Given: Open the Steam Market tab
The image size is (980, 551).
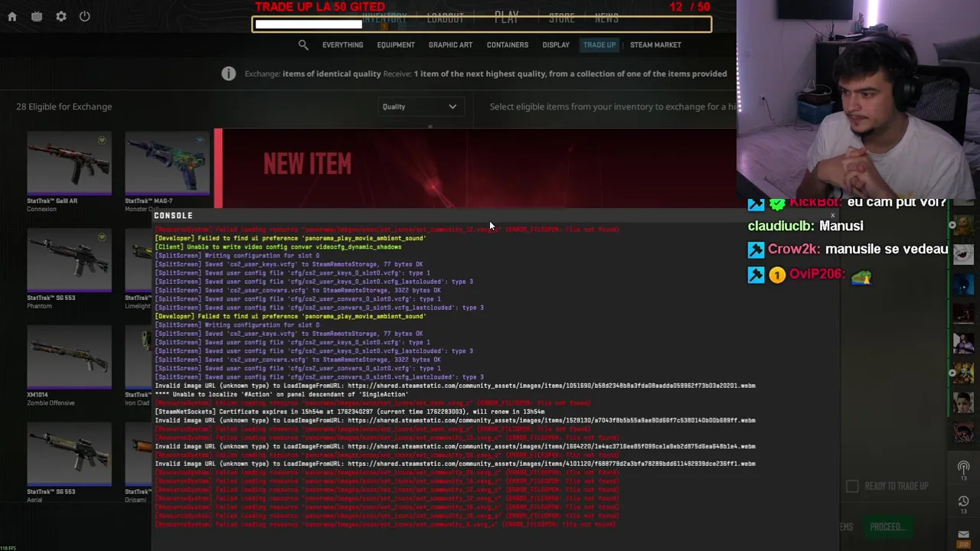Looking at the screenshot, I should pyautogui.click(x=655, y=45).
